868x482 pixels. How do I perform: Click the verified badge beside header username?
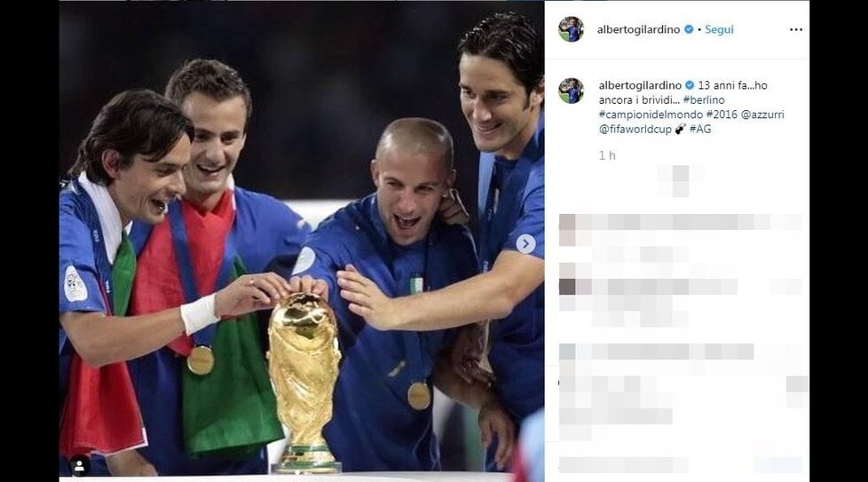click(689, 29)
